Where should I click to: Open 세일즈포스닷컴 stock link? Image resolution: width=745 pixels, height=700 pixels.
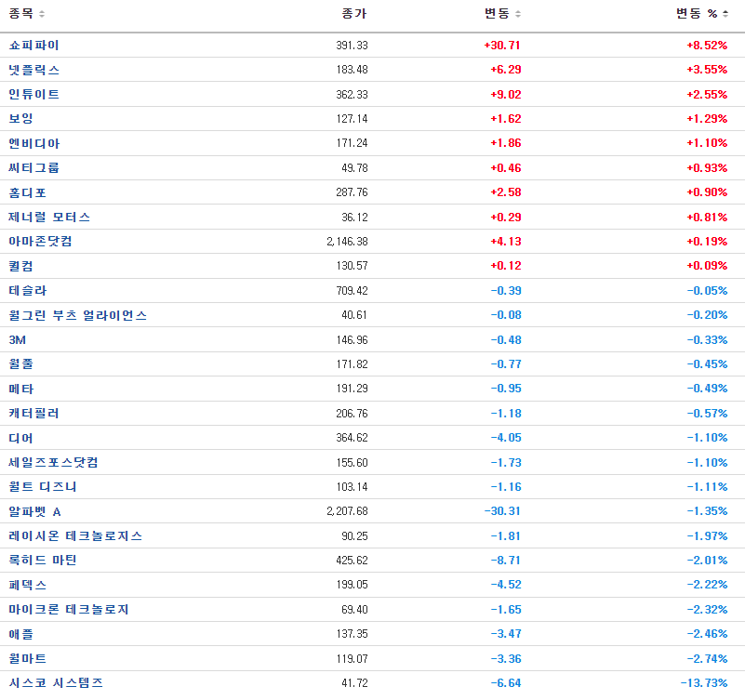point(53,462)
